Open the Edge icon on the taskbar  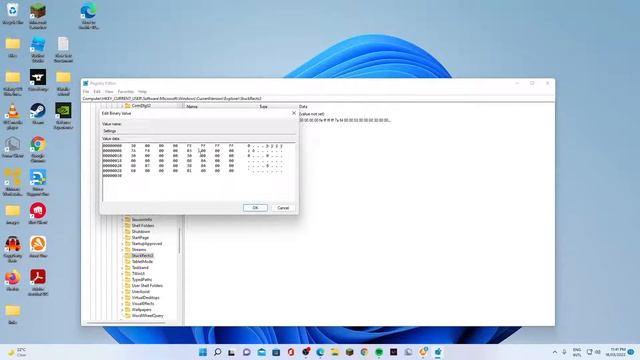320,352
